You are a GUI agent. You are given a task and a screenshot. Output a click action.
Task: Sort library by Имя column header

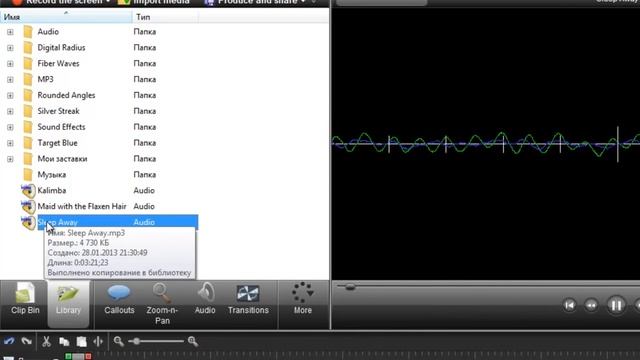click(66, 17)
